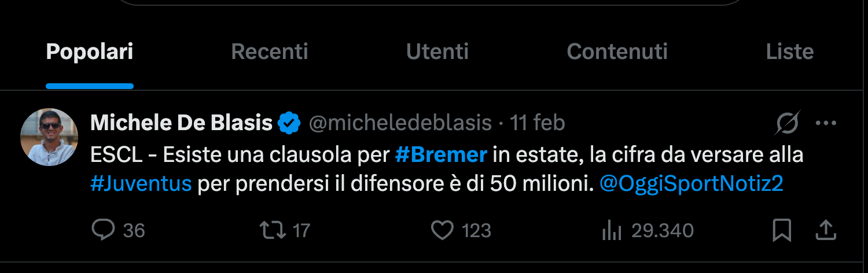Click the blue verified badge
The image size is (868, 273).
point(289,123)
